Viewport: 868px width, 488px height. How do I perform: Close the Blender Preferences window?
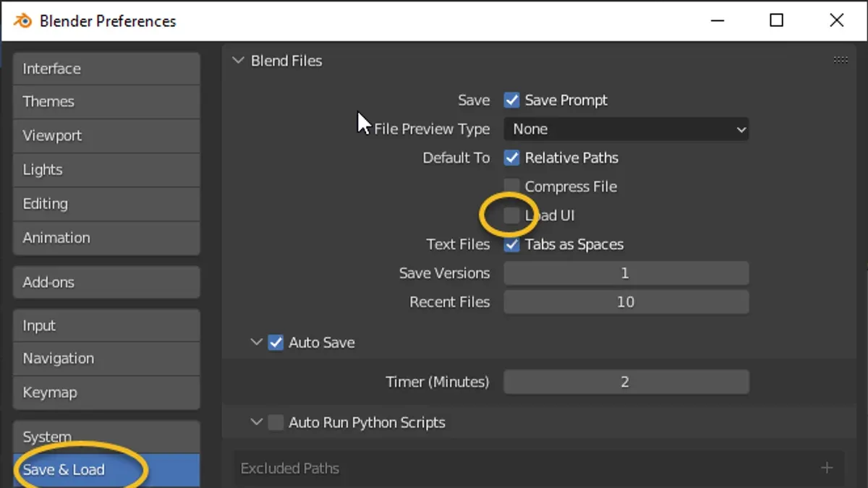(x=837, y=20)
